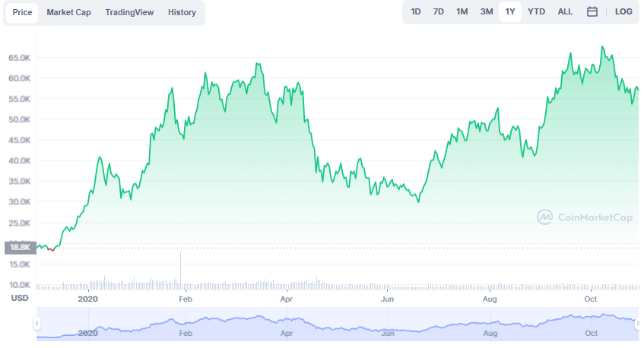Screen dimensions: 644x348
Task: Select the Price tab
Action: point(22,12)
